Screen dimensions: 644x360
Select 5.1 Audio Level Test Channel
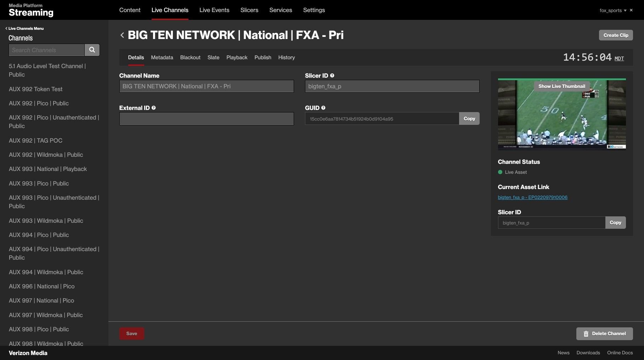pos(47,70)
